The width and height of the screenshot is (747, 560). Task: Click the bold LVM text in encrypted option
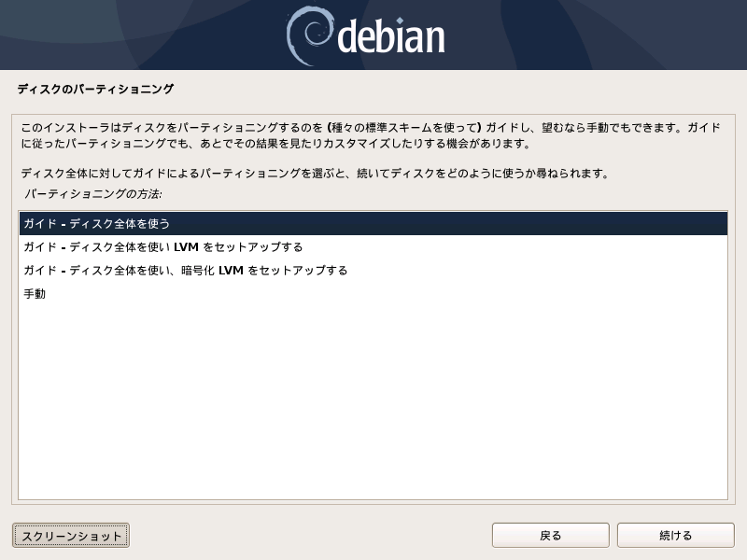pyautogui.click(x=231, y=271)
